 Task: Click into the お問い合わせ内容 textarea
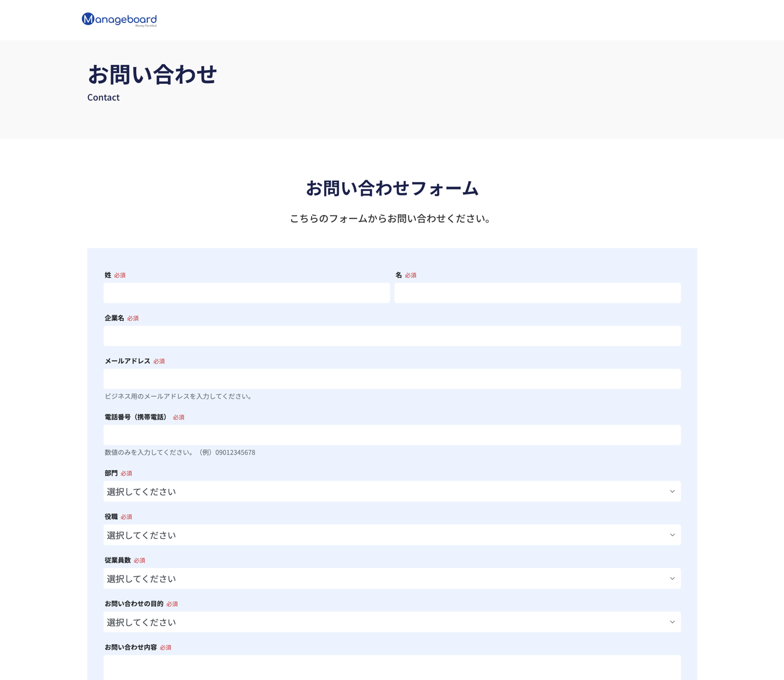392,669
